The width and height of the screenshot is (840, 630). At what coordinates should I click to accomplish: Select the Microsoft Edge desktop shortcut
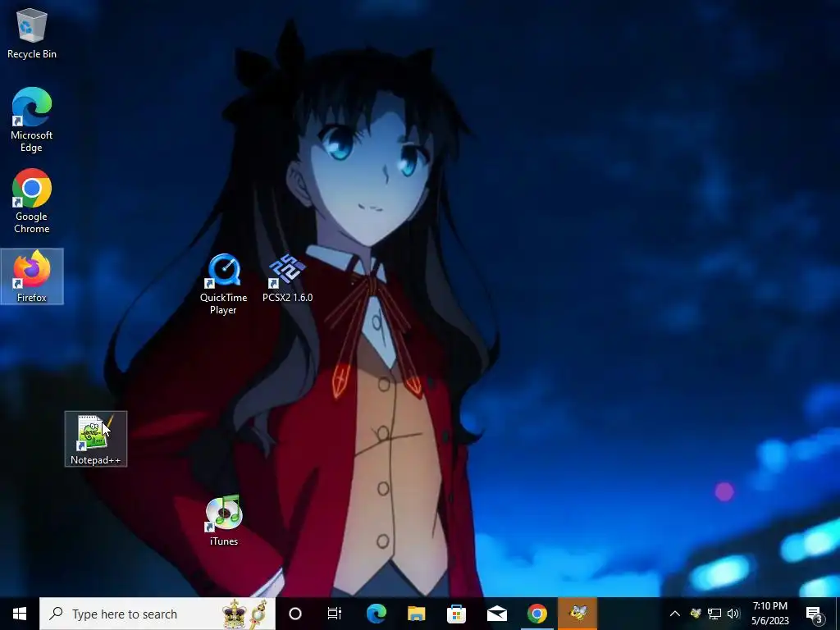pos(32,120)
